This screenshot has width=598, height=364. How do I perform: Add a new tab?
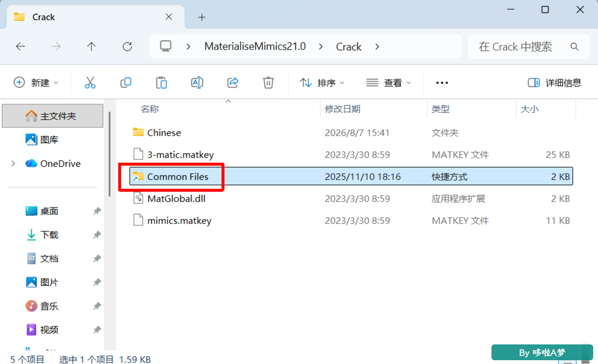202,17
